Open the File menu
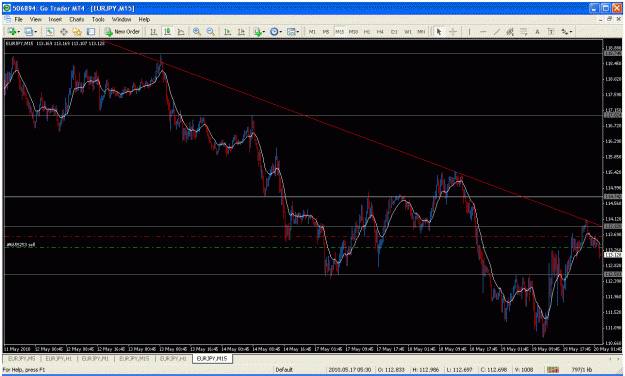Viewport: 625px width, 376px height. click(x=18, y=19)
